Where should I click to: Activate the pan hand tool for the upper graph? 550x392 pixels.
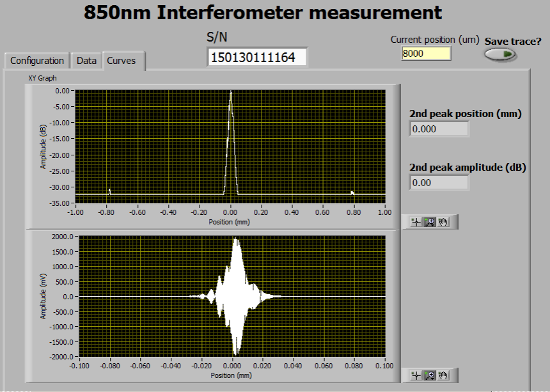pos(443,222)
